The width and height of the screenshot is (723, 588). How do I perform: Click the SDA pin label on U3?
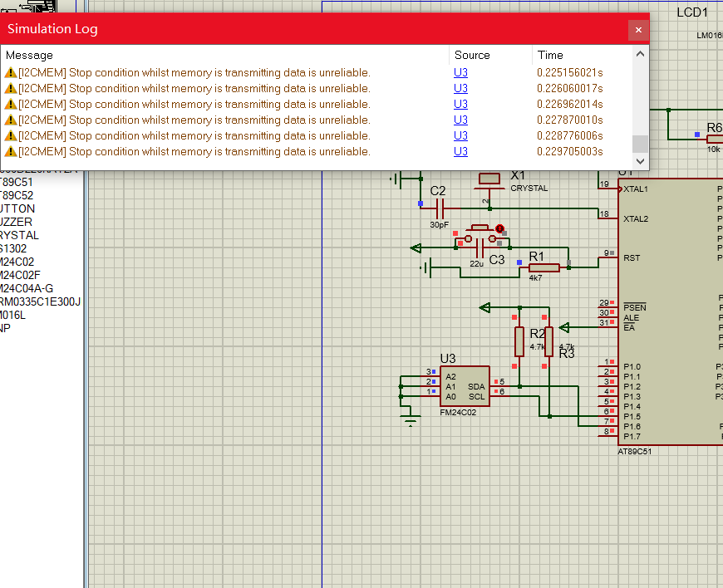coord(476,387)
